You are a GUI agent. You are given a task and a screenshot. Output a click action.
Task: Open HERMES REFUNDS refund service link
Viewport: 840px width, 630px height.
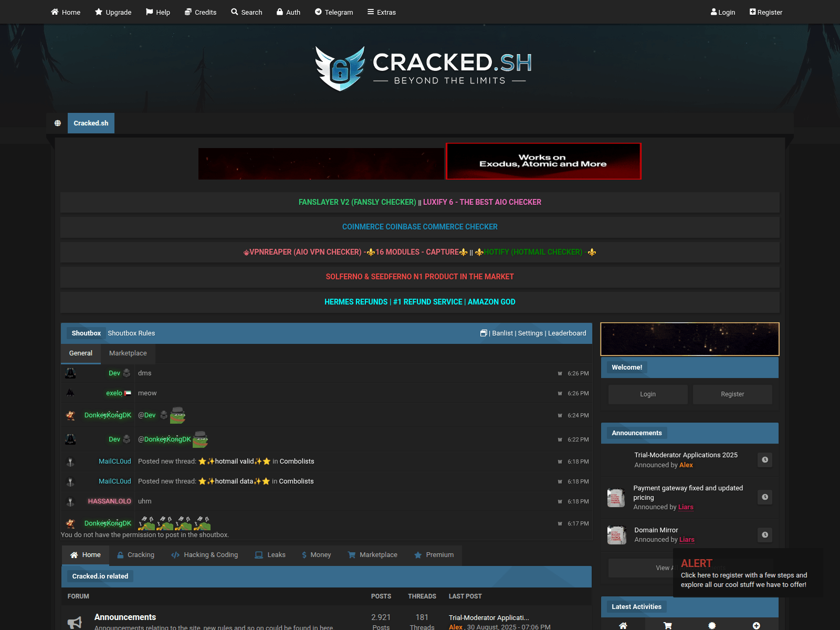point(420,302)
